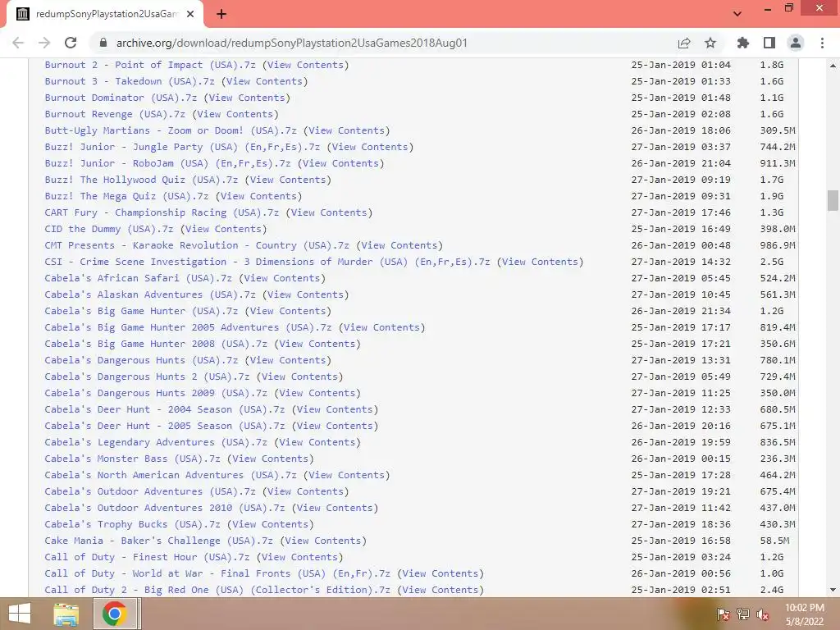
Task: View Contents of Cabela's Alaskan Adventures
Action: (306, 294)
